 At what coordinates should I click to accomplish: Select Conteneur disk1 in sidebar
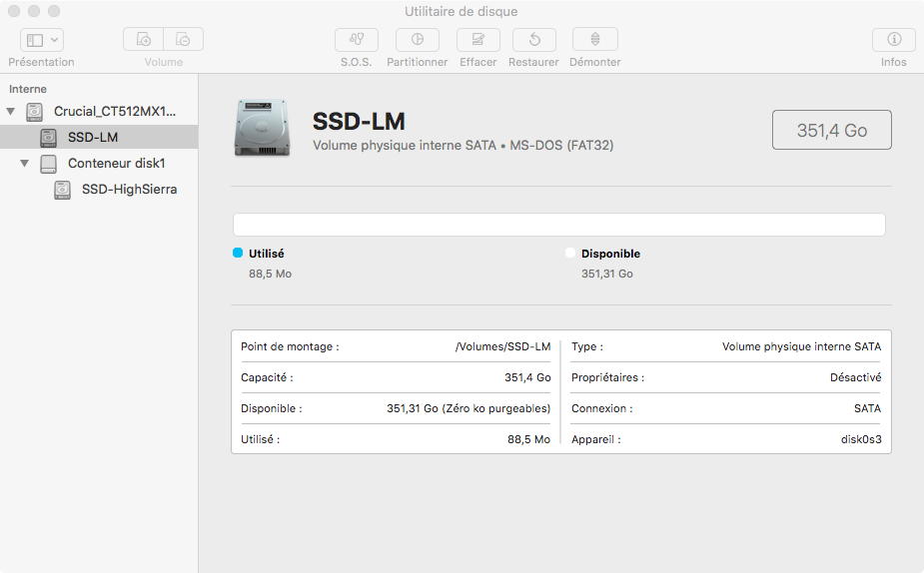tap(116, 163)
